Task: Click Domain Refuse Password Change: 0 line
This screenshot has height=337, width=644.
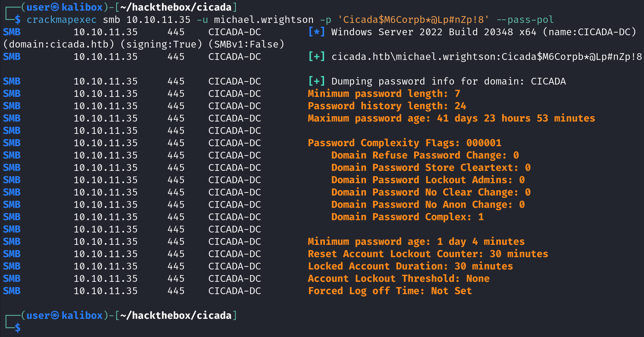Action: pyautogui.click(x=425, y=155)
